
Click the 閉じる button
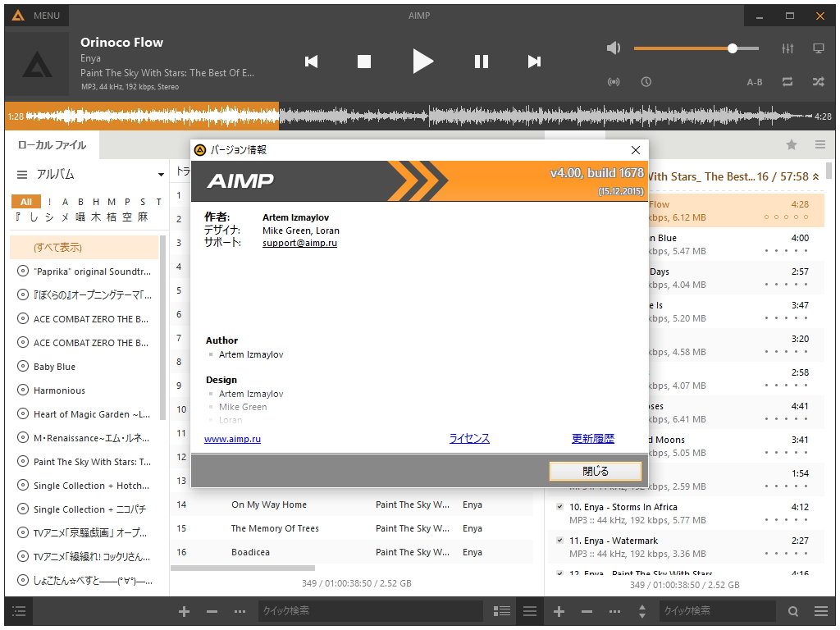pos(596,471)
